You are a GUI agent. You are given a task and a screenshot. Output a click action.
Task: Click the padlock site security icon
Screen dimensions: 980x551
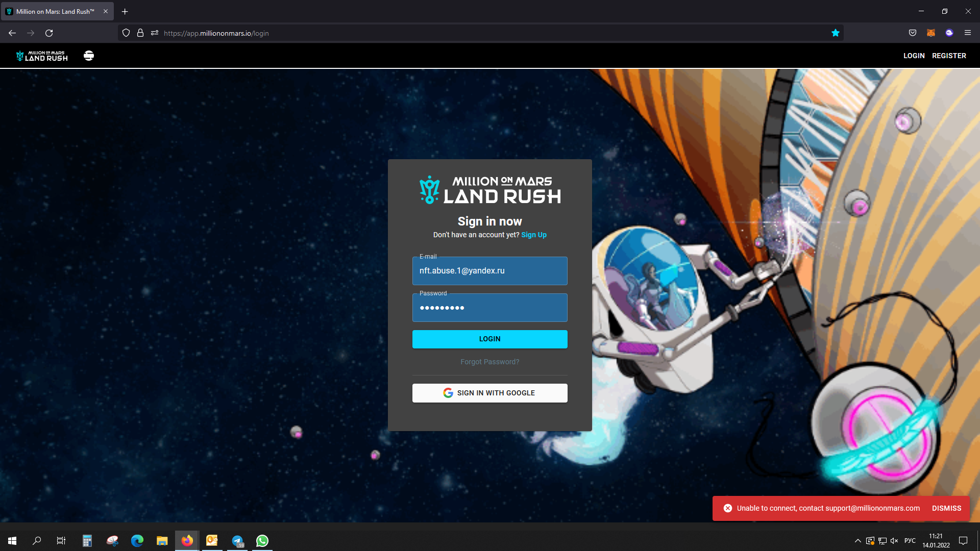tap(140, 33)
